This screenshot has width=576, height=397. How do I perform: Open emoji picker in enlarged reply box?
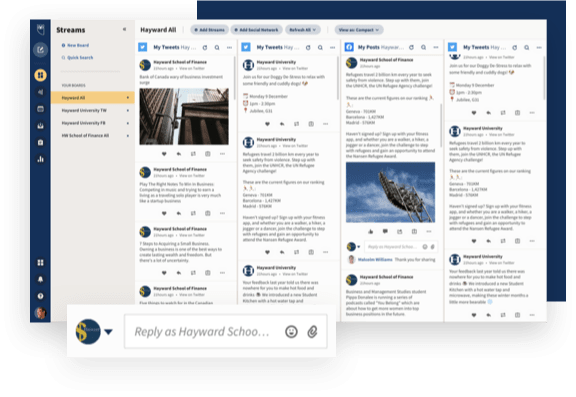[x=291, y=332]
